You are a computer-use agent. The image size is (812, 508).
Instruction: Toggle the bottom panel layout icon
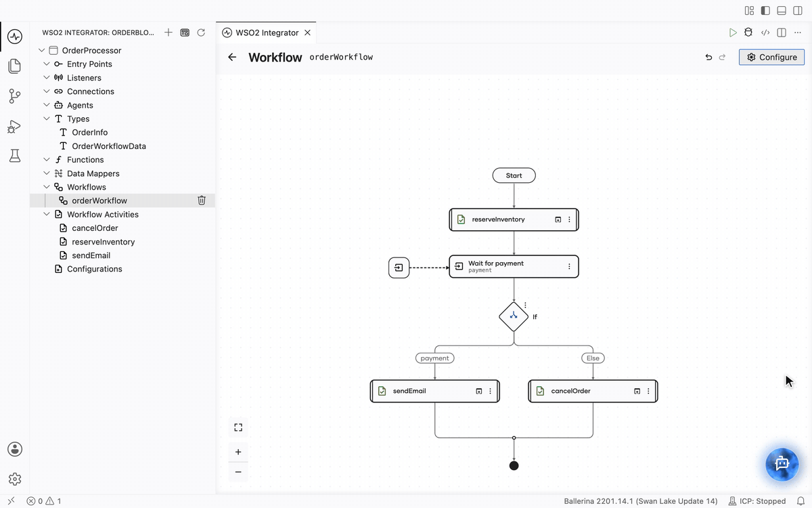(782, 10)
